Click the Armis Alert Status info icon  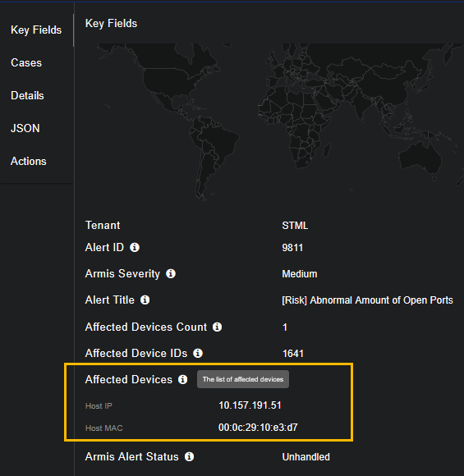[x=190, y=456]
